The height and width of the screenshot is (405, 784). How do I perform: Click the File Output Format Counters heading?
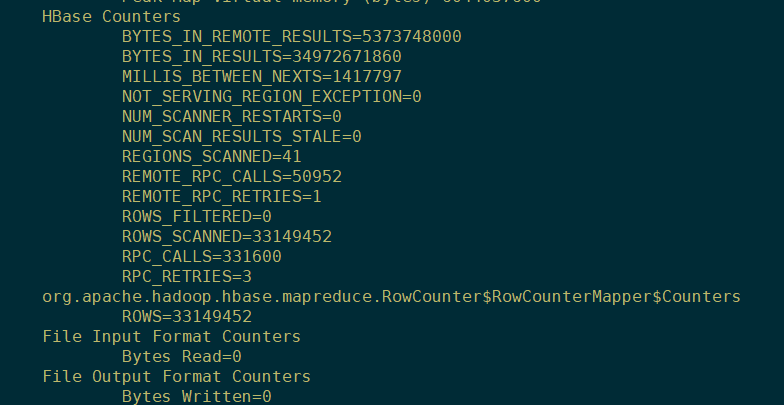[x=176, y=376]
